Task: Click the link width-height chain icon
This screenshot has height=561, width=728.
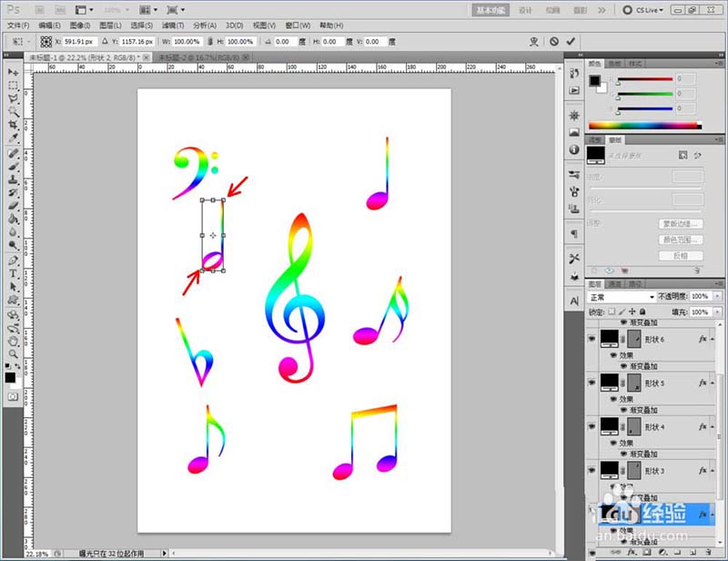Action: [x=212, y=42]
